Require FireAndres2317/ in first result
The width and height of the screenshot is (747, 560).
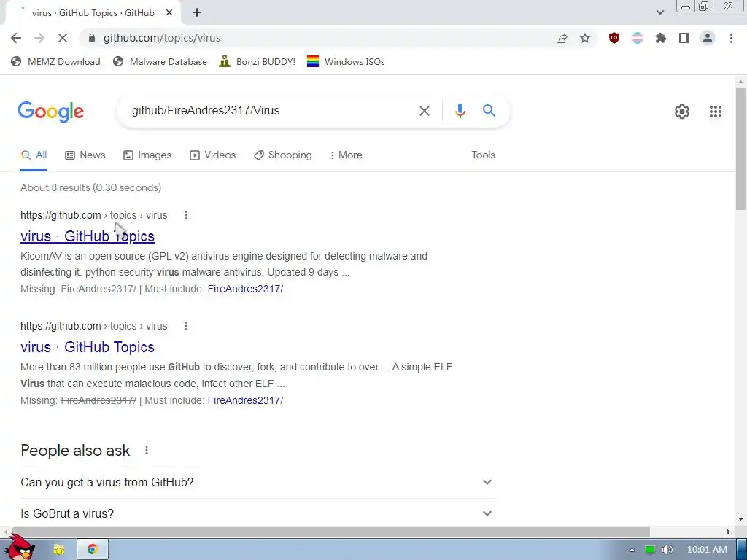[x=245, y=289]
